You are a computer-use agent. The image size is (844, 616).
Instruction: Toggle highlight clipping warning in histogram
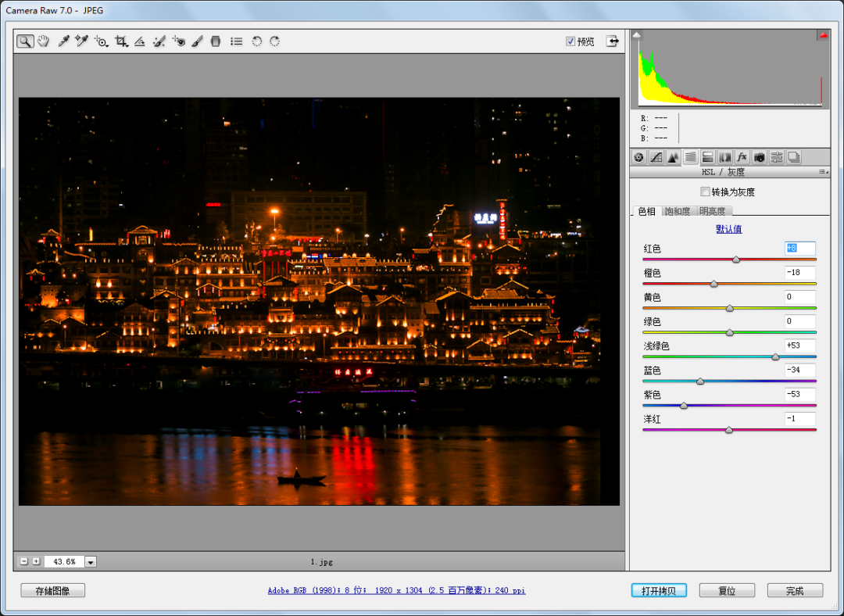tap(823, 35)
